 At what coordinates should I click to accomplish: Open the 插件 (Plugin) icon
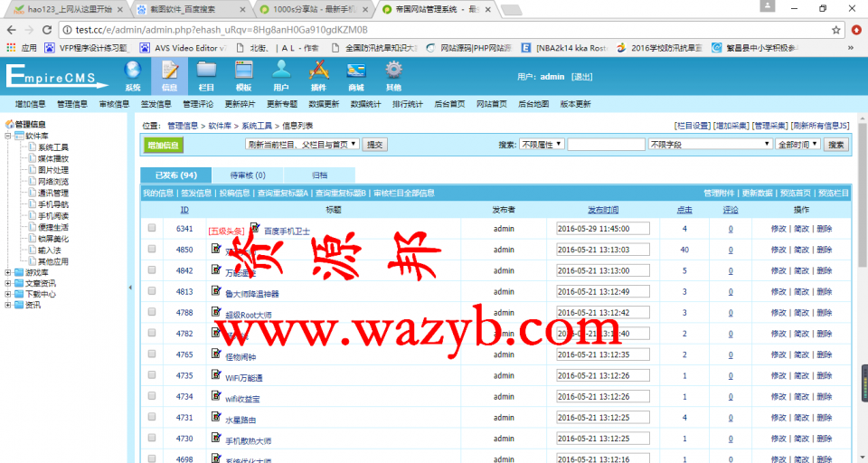319,75
